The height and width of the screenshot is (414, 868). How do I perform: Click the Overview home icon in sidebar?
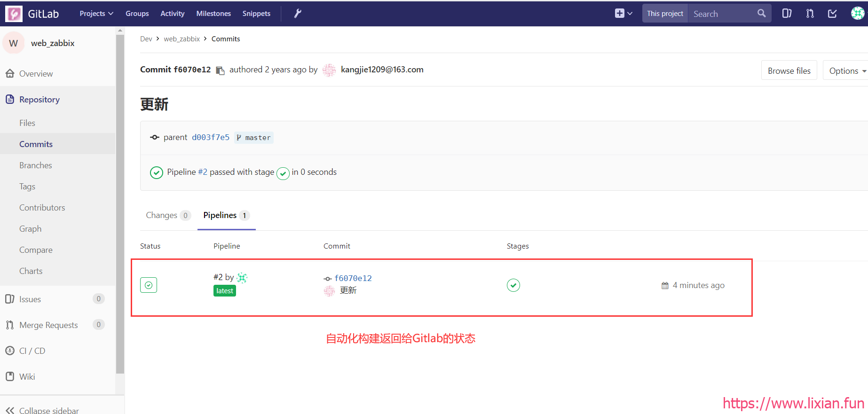click(x=10, y=73)
